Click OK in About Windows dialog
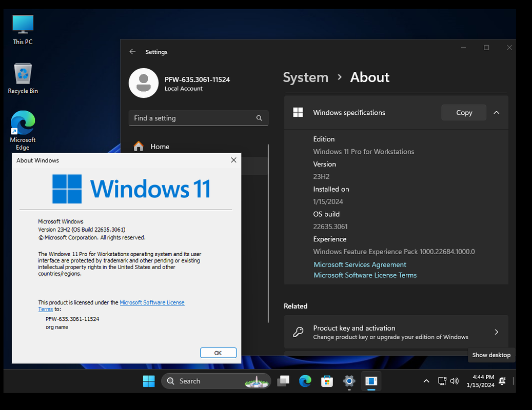532x410 pixels. [218, 353]
